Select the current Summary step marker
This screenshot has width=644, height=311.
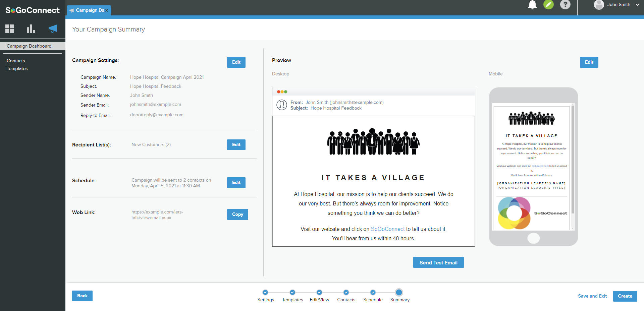(399, 292)
